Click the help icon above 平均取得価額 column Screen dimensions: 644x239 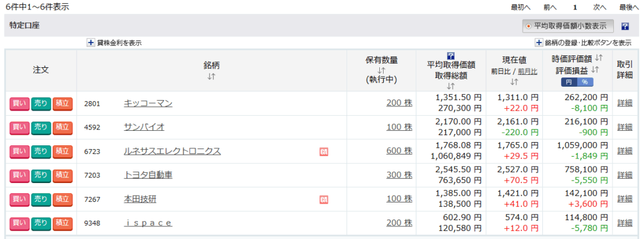click(450, 56)
